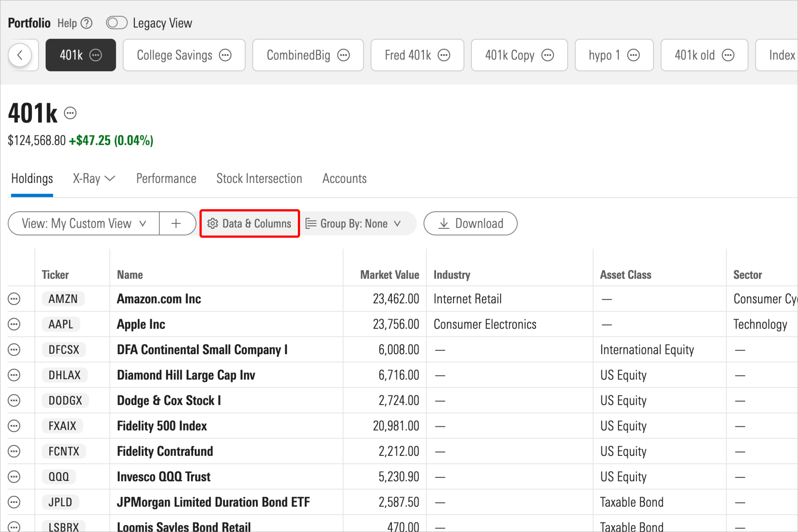The image size is (798, 532).
Task: Open options menu on 401k Copy tab
Action: pos(547,55)
